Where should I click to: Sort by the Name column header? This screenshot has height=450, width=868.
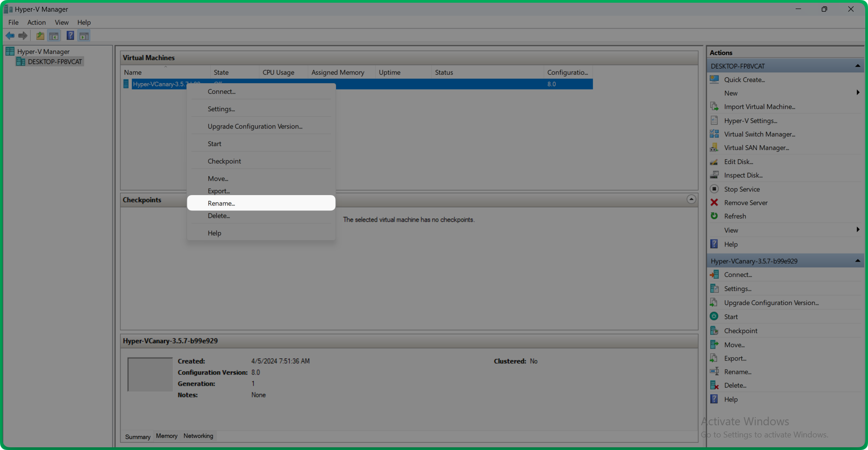(165, 72)
